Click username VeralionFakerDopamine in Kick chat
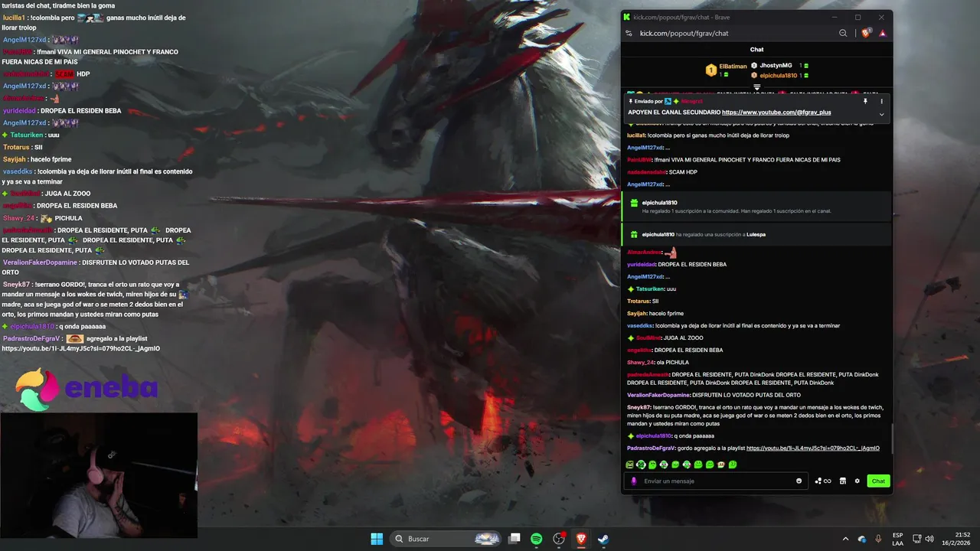This screenshot has width=980, height=551. (x=658, y=395)
